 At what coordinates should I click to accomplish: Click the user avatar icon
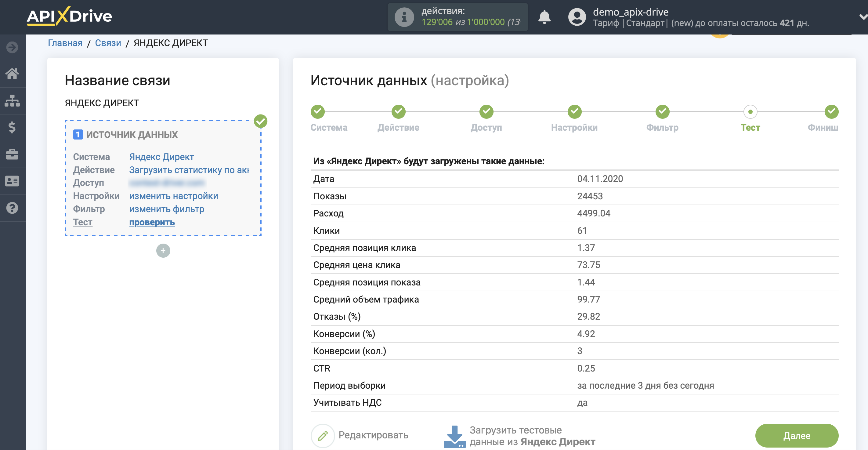point(577,17)
